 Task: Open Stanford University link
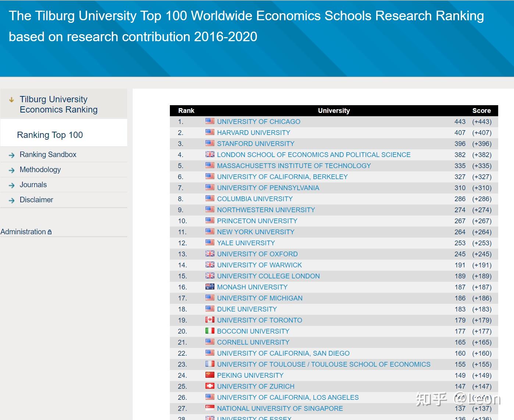256,144
